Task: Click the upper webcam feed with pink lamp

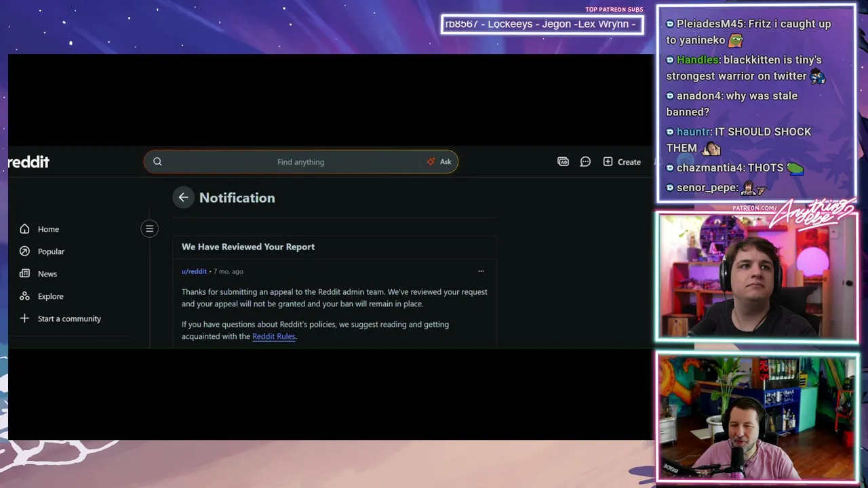Action: click(757, 277)
